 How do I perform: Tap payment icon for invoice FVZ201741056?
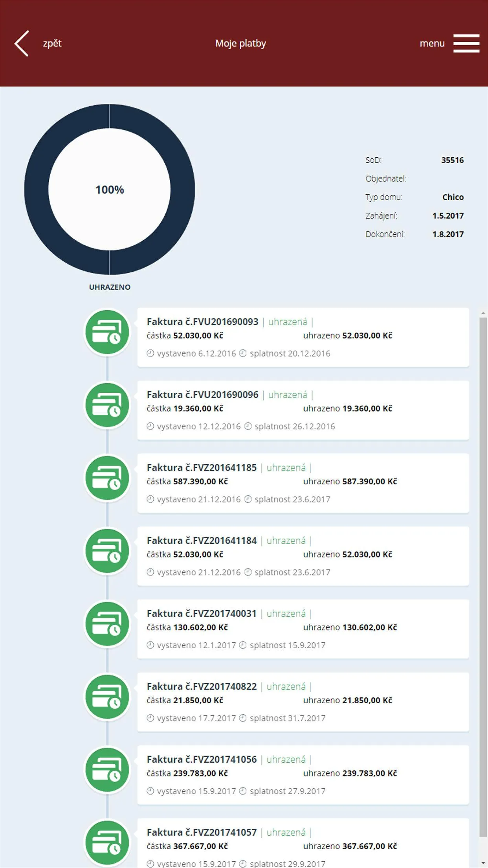[107, 770]
